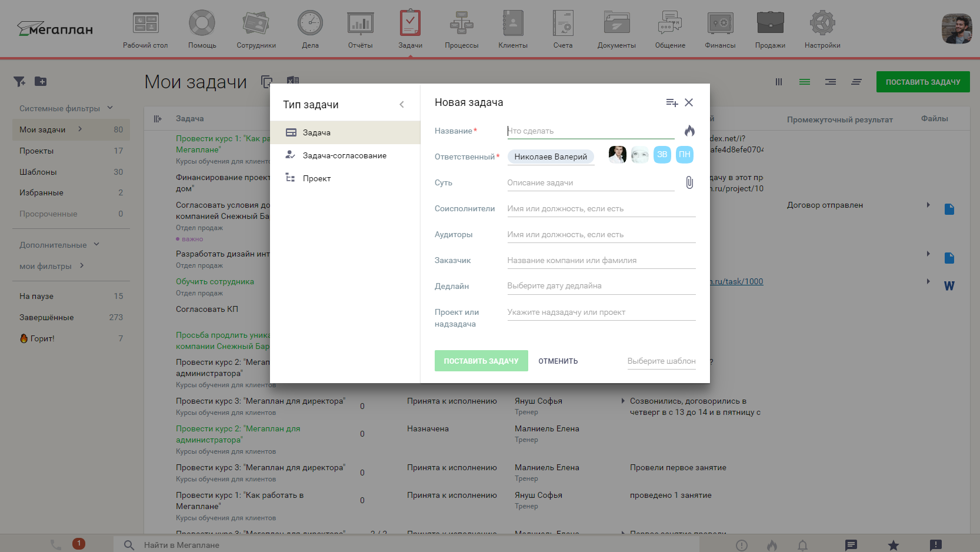Open Клиенты section
This screenshot has width=980, height=552.
click(x=513, y=29)
